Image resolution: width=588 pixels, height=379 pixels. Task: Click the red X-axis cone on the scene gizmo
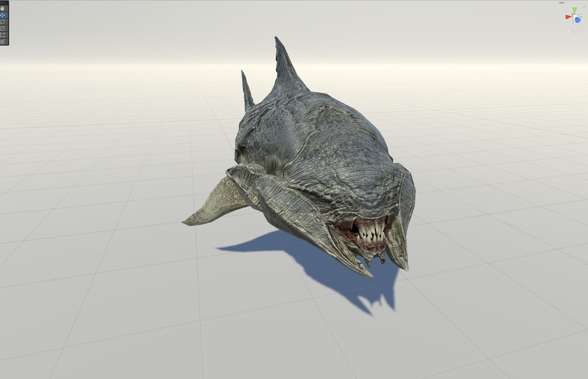pyautogui.click(x=568, y=17)
